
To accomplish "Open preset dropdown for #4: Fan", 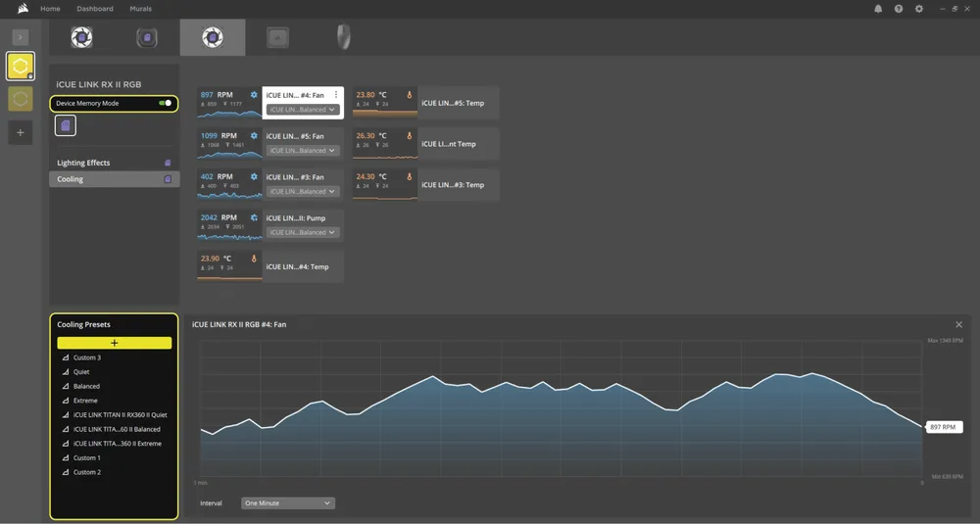I will [x=303, y=110].
